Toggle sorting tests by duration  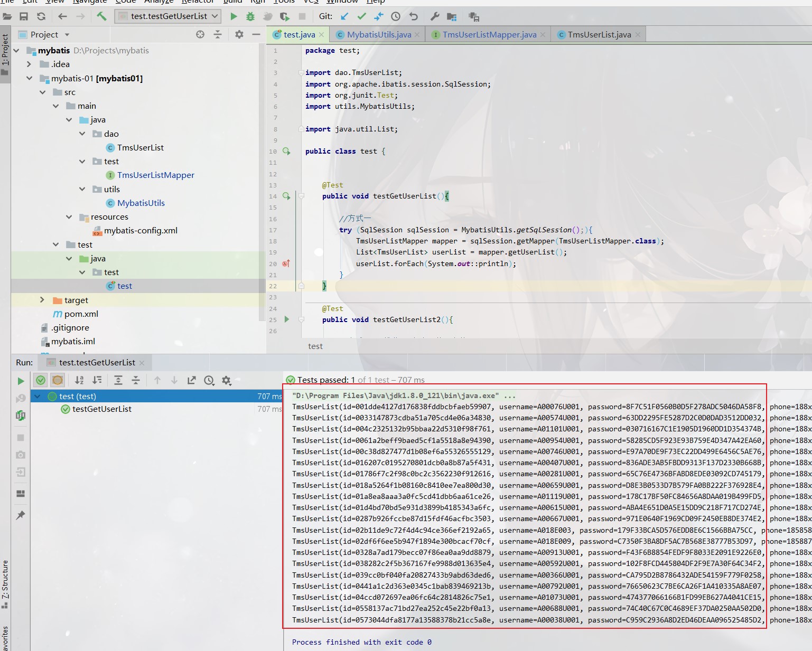click(97, 380)
